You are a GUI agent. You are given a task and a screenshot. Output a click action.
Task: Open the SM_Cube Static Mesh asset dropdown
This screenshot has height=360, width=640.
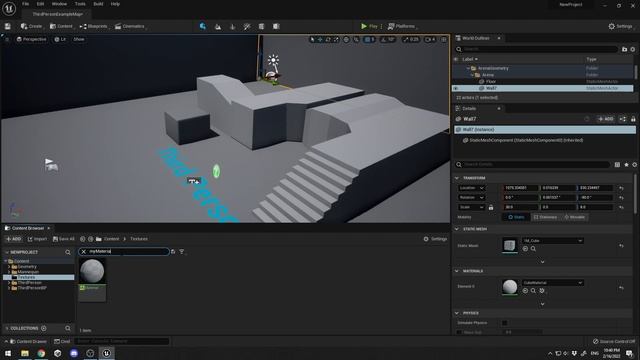coord(553,241)
